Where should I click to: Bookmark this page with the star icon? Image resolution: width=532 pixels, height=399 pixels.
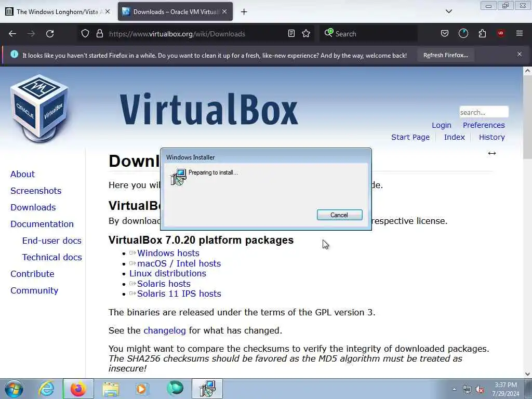pos(306,34)
